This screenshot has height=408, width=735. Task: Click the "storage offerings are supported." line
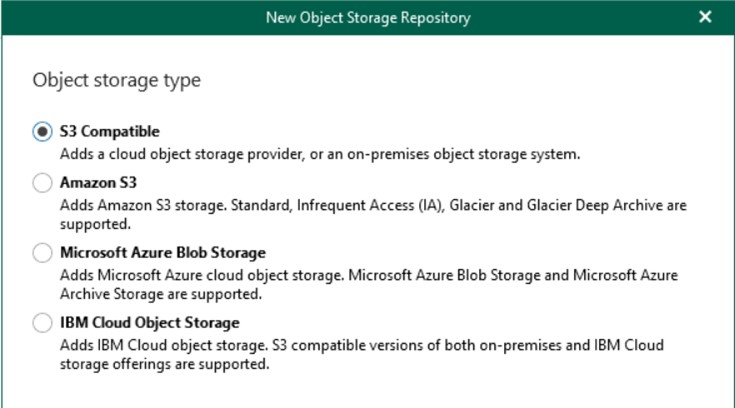tap(165, 364)
